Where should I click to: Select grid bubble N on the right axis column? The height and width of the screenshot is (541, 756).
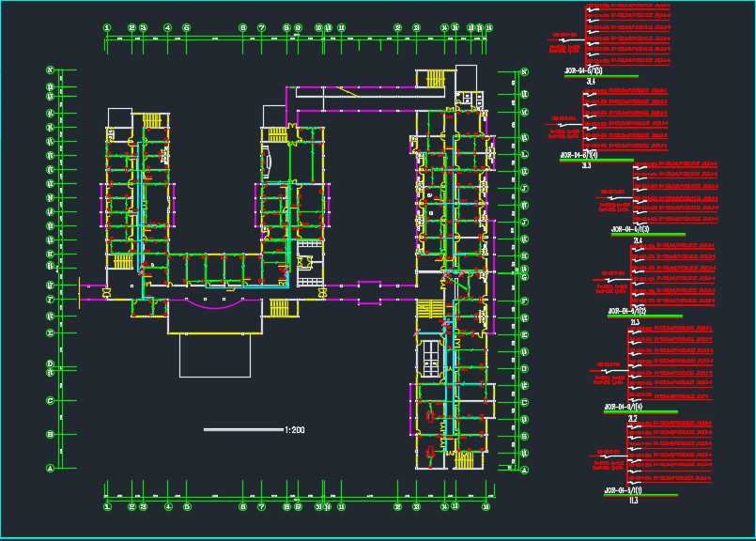pos(525,72)
